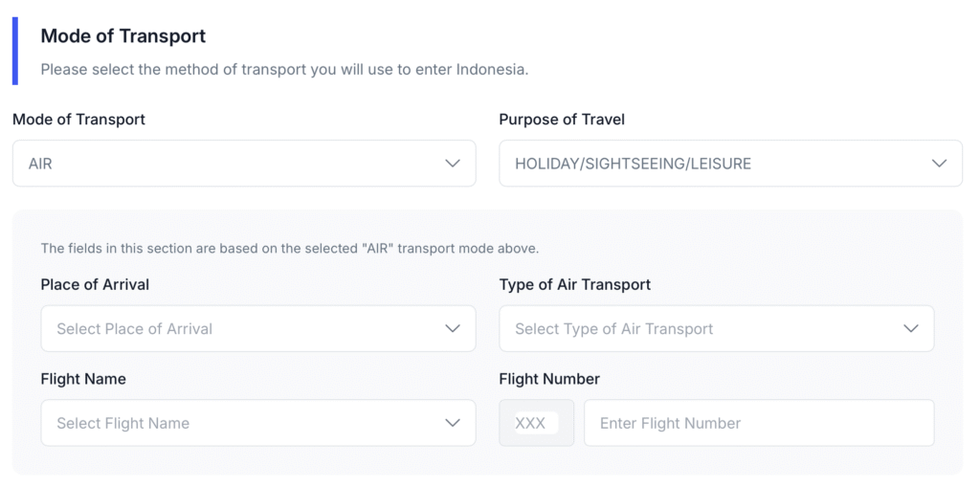Image resolution: width=980 pixels, height=487 pixels.
Task: Click the chevron arrow beside HOLIDAY/SIGHTSEEING/LEISURE
Action: [x=939, y=164]
